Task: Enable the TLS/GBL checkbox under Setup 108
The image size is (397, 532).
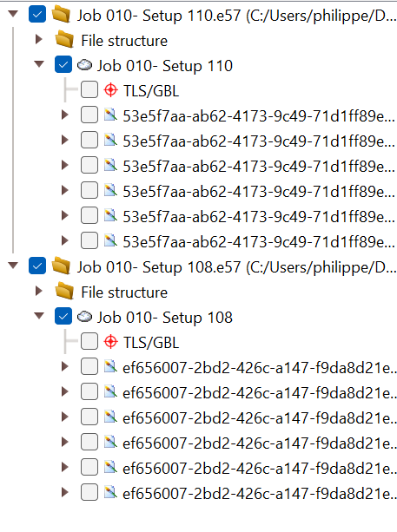Action: coord(89,341)
